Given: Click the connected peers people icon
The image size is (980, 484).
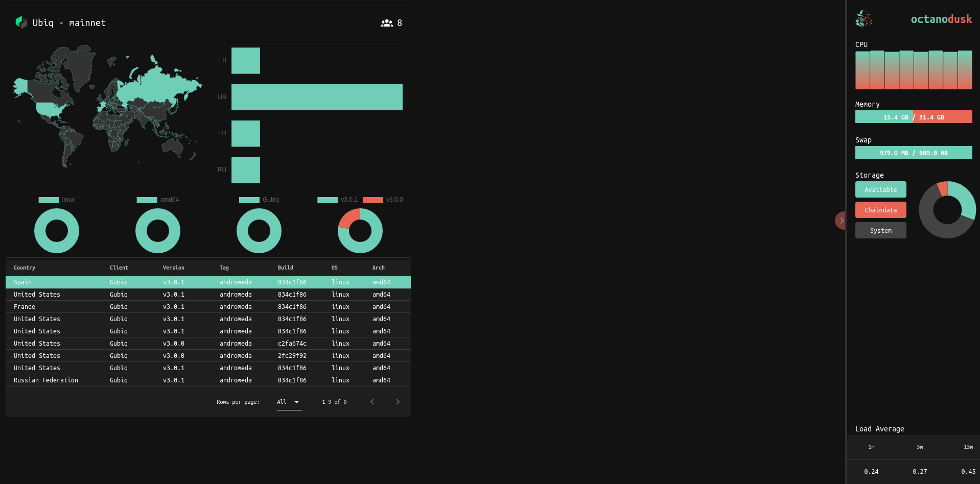Looking at the screenshot, I should point(387,23).
